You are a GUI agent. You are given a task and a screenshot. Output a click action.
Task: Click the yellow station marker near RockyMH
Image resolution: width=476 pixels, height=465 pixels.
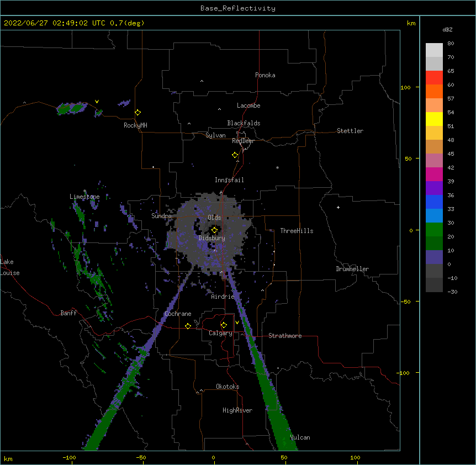[x=137, y=113]
